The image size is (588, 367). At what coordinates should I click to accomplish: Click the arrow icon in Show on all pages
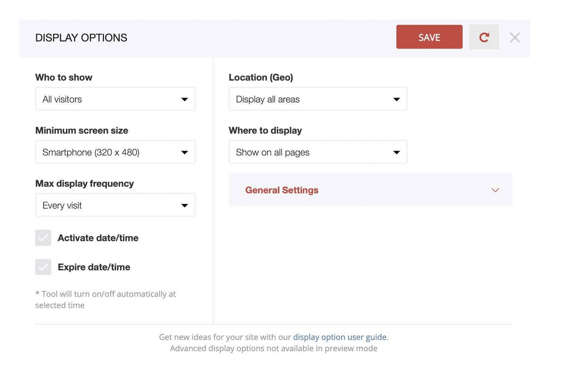396,152
